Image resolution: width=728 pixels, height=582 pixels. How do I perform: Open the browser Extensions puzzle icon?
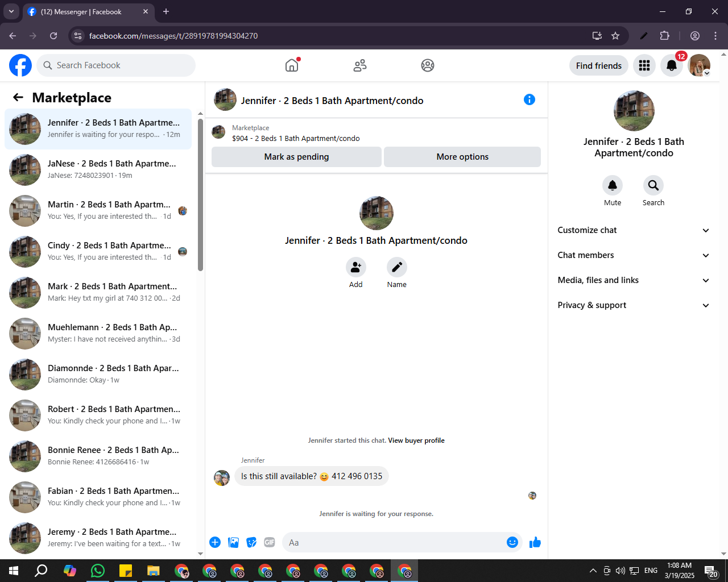664,36
